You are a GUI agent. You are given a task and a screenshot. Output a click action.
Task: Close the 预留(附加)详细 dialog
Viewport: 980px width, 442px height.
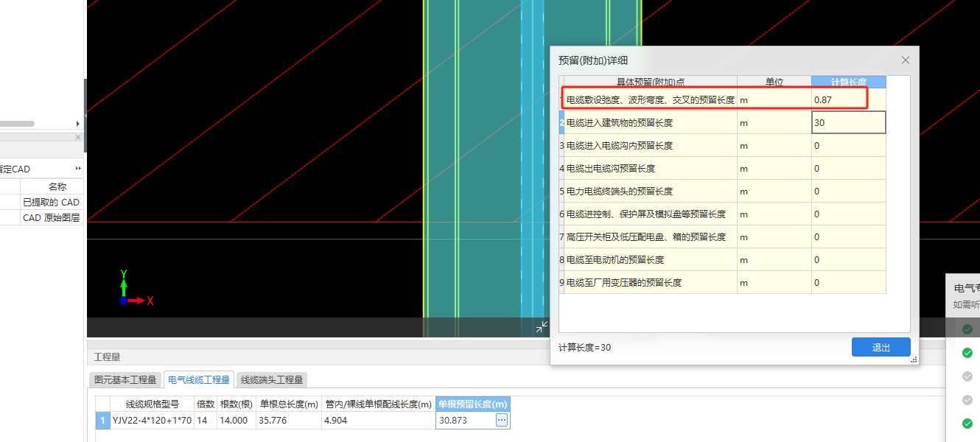(x=905, y=60)
